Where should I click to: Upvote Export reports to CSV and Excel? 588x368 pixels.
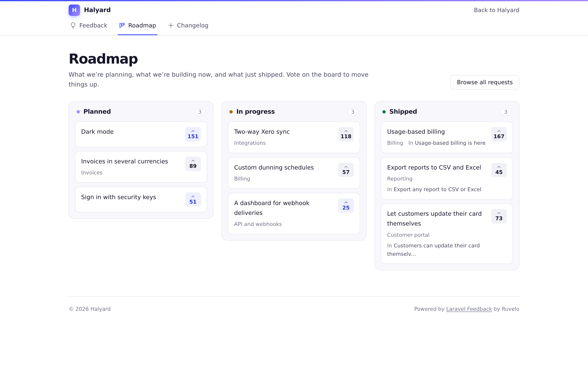coord(499,170)
